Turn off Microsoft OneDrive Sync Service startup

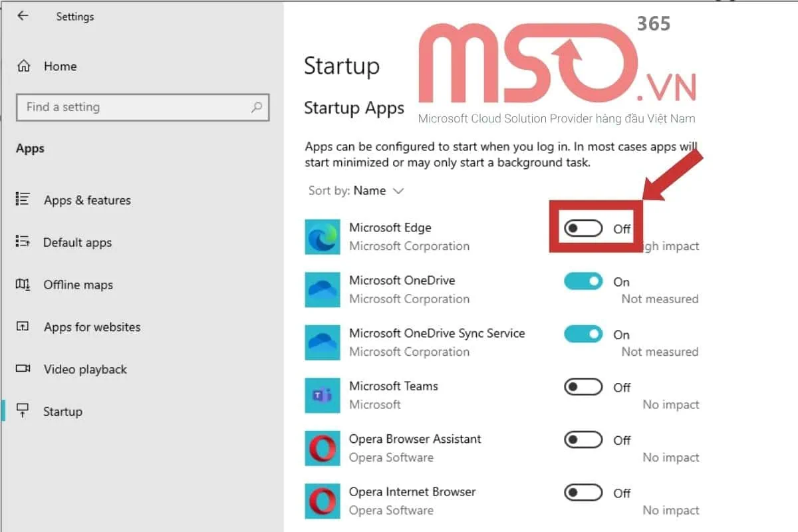tap(583, 334)
